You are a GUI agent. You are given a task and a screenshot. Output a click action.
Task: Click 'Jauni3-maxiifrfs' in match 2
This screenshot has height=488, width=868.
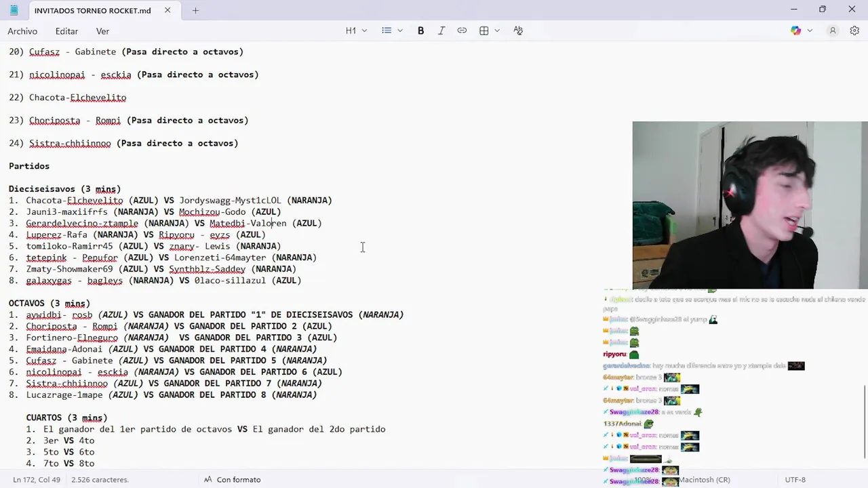coord(66,212)
